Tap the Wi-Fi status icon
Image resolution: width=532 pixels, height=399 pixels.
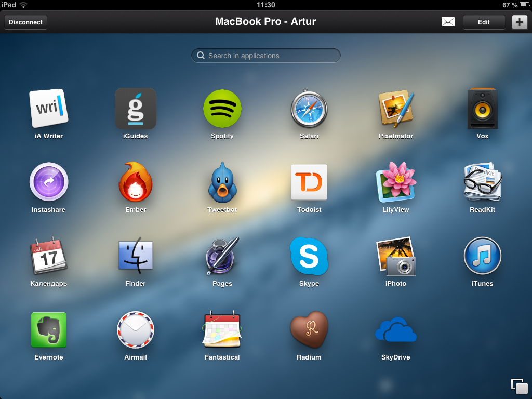click(x=23, y=5)
